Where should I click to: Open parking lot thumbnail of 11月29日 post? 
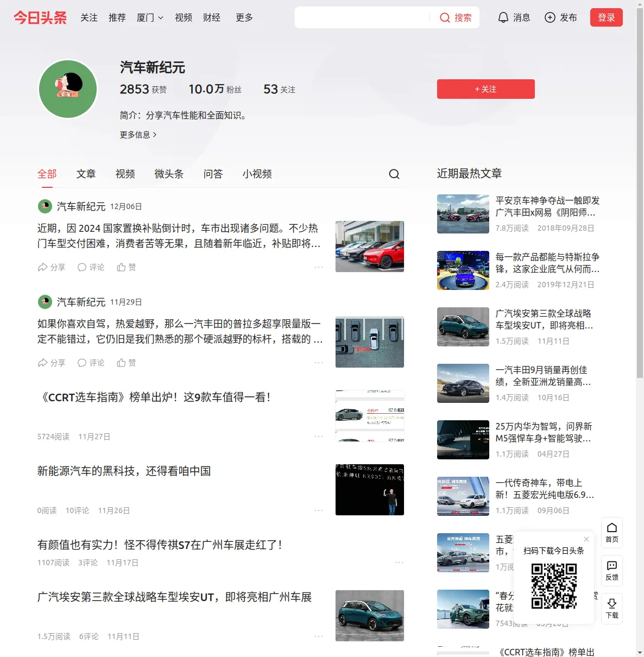[x=370, y=342]
